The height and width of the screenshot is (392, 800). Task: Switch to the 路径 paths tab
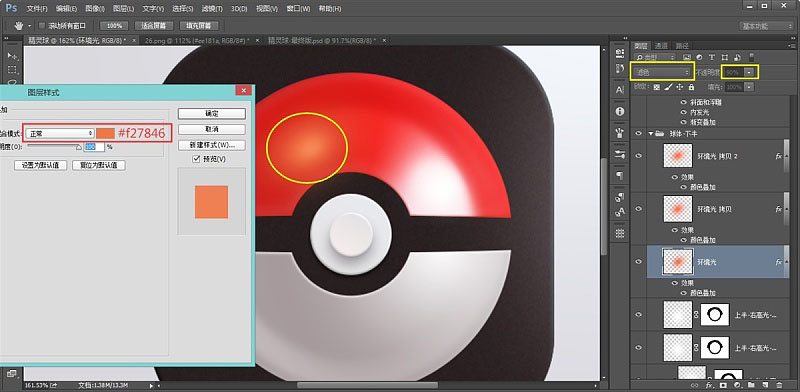pos(682,45)
